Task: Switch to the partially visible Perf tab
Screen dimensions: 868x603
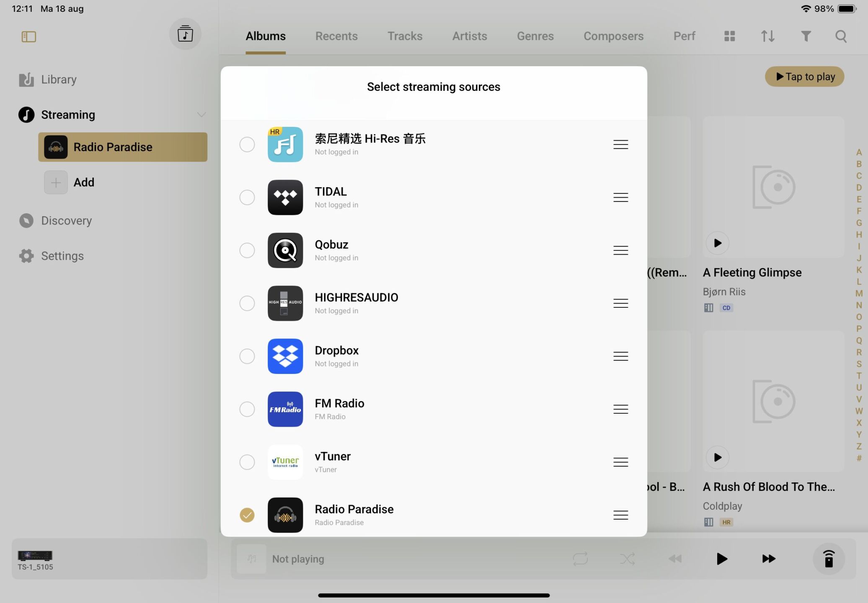Action: pos(684,36)
